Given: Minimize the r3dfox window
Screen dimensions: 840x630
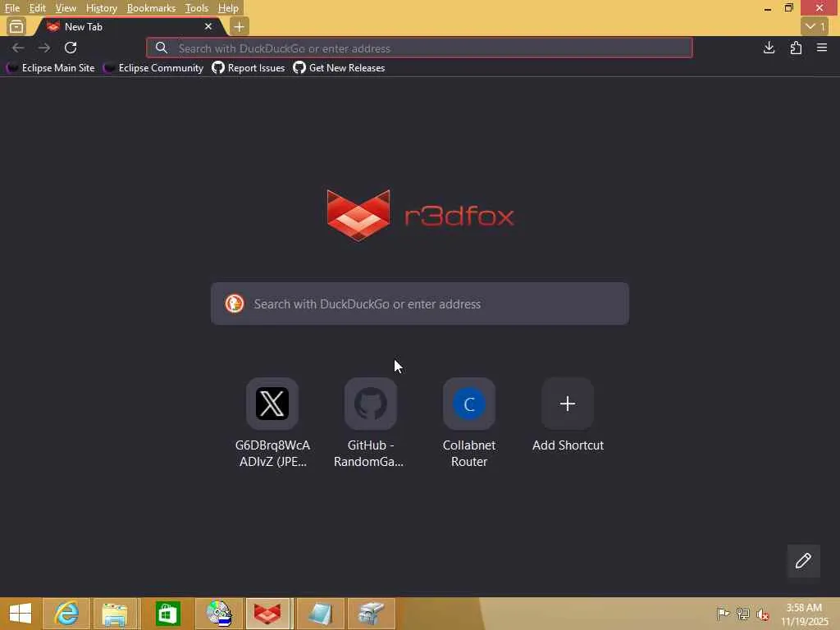Looking at the screenshot, I should (768, 8).
